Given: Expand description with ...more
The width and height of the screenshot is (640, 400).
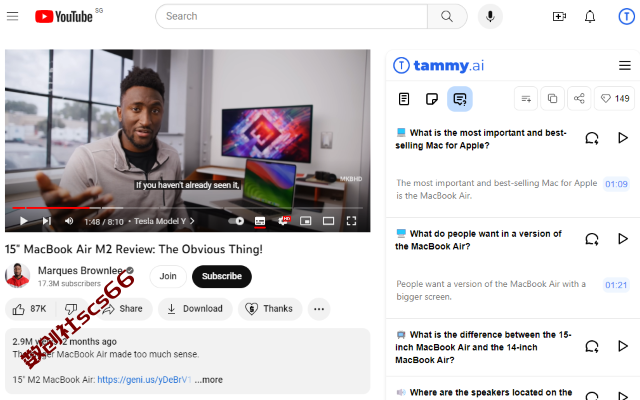Looking at the screenshot, I should (x=209, y=380).
